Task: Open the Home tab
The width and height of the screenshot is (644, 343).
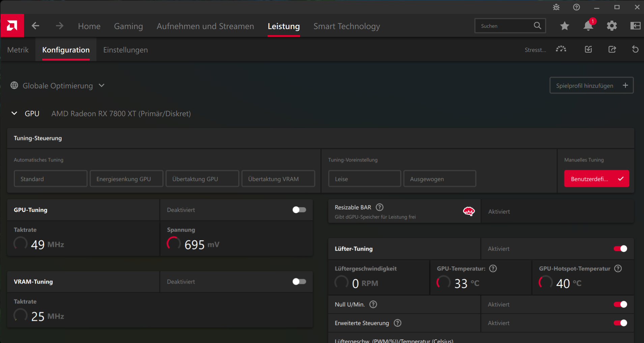Action: [89, 26]
